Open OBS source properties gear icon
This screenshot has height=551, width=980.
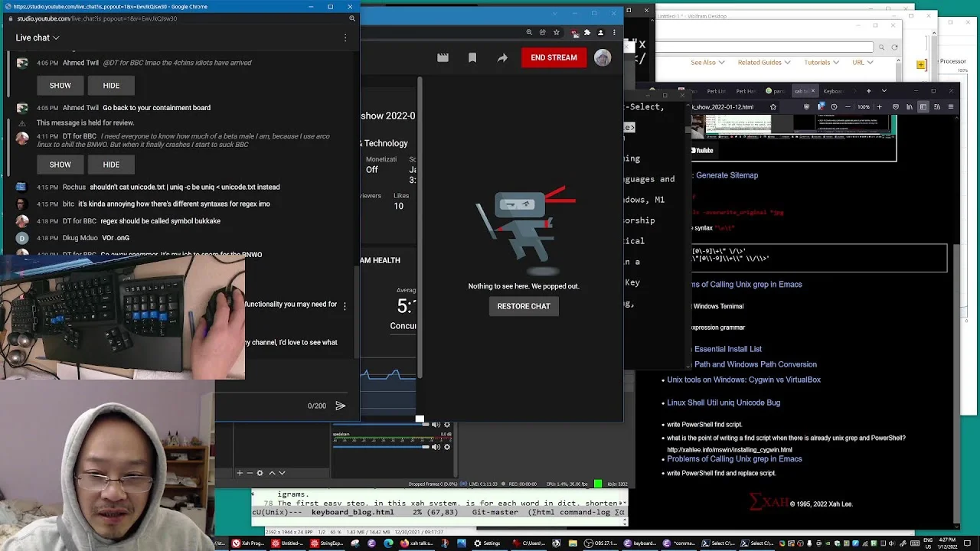click(260, 473)
